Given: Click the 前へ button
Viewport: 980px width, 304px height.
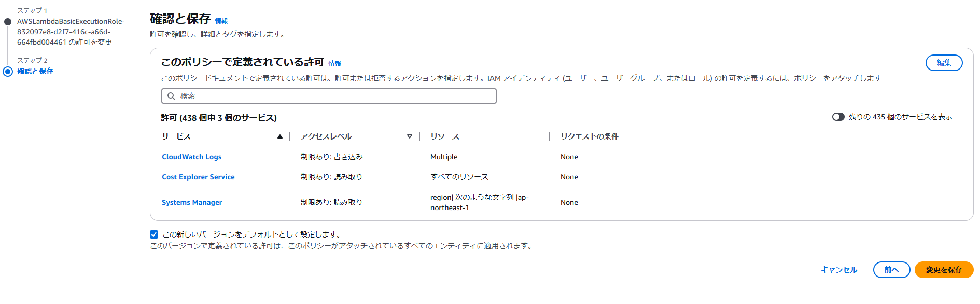Looking at the screenshot, I should (x=891, y=270).
